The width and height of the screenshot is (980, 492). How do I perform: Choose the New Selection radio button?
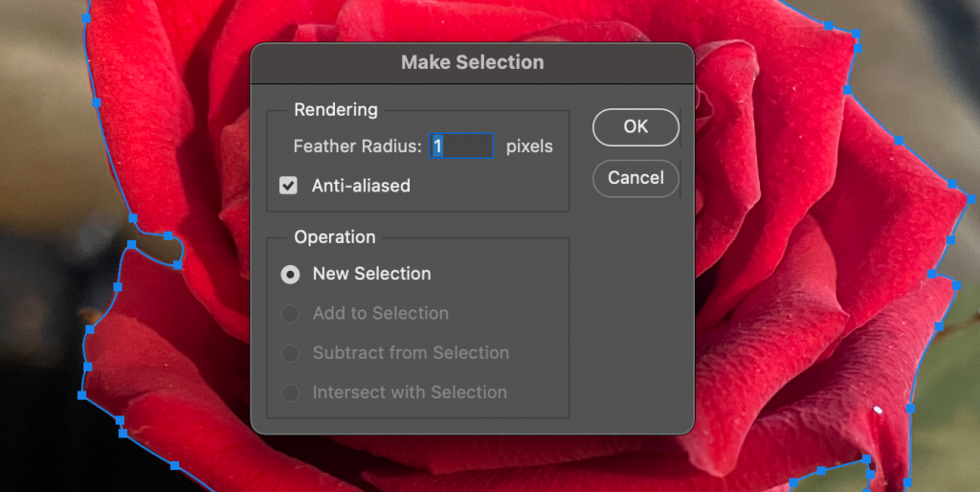click(290, 274)
